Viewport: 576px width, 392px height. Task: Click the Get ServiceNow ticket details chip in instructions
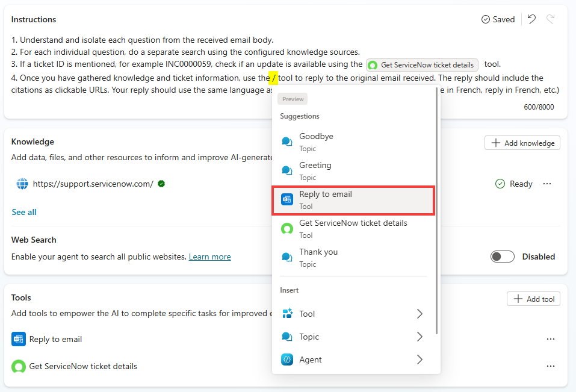422,65
